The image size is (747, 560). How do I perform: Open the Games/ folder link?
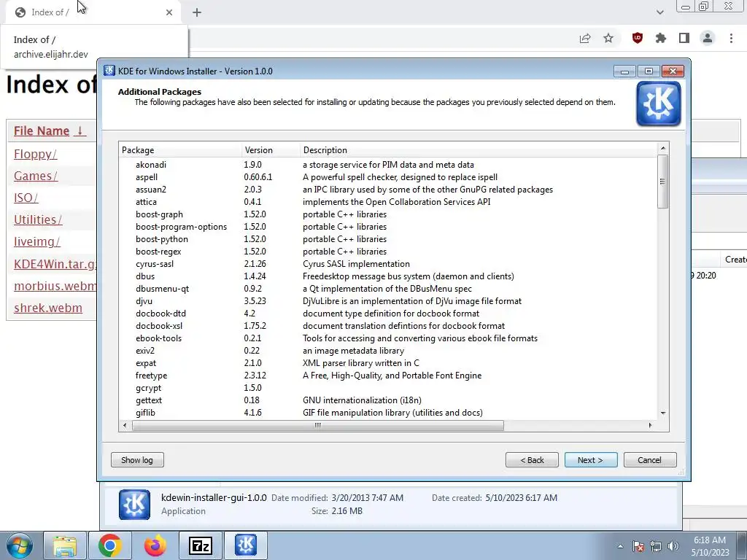[x=36, y=176]
